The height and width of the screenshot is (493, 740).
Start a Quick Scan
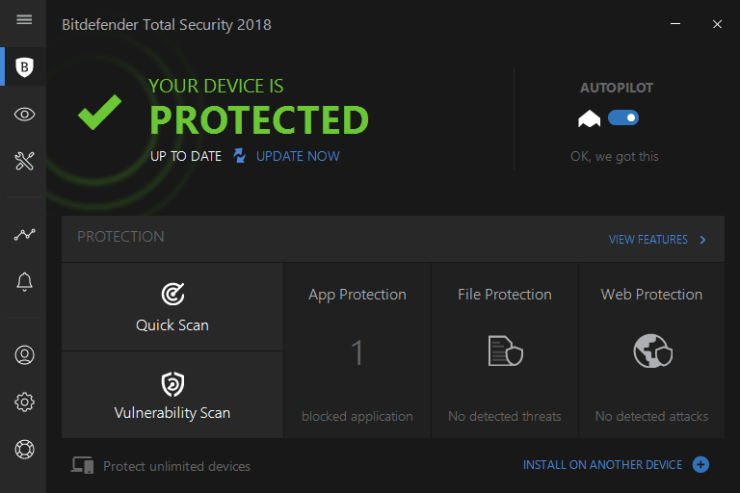172,307
